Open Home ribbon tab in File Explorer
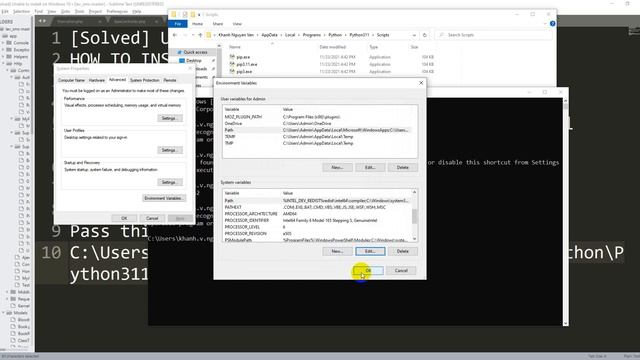Image resolution: width=640 pixels, height=360 pixels. 198,24
